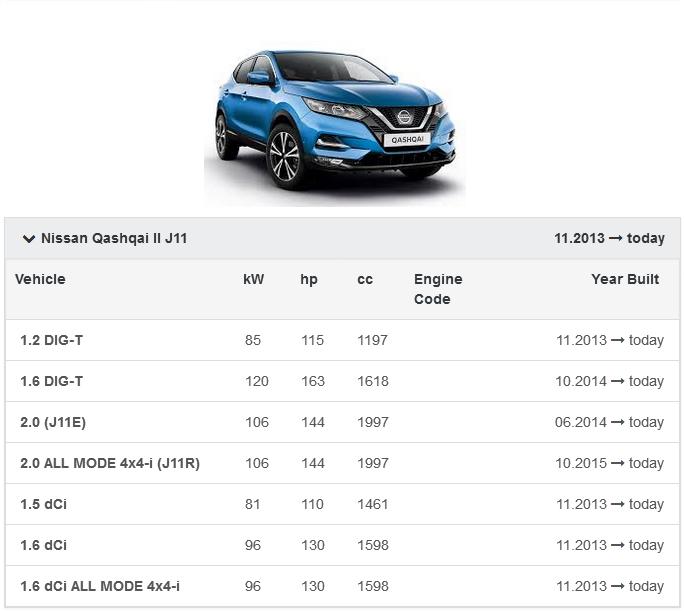Image resolution: width=684 pixels, height=611 pixels.
Task: Select 2.0 ALL MODE 4x4-i (J11R) variant
Action: pyautogui.click(x=110, y=463)
